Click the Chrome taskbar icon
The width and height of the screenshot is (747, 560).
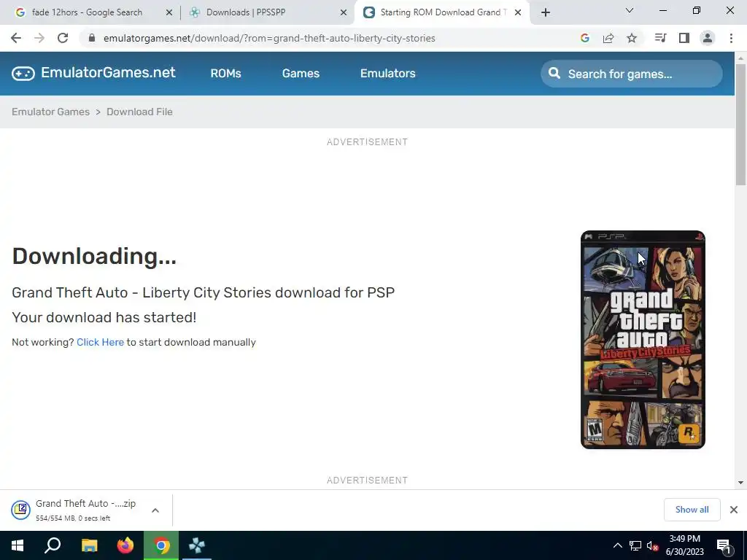click(x=161, y=545)
